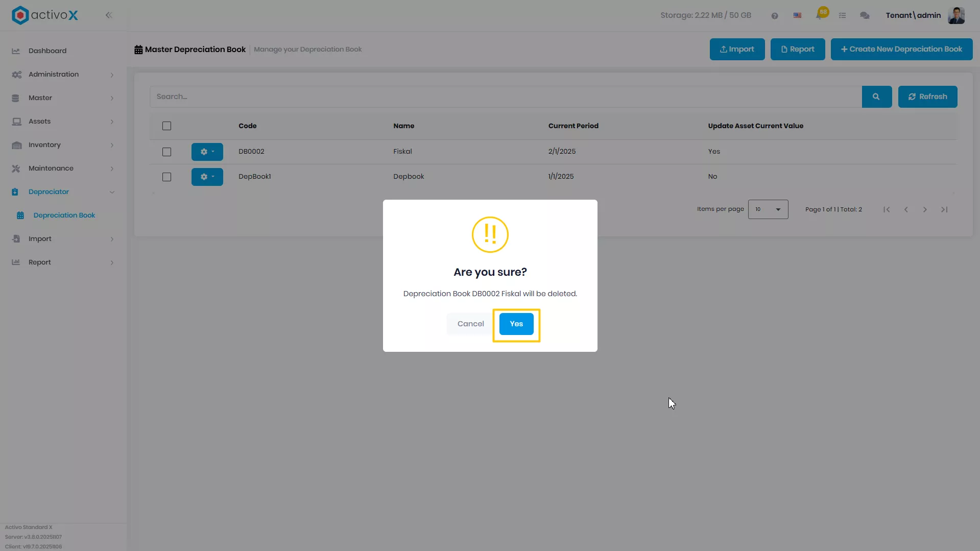This screenshot has height=551, width=980.
Task: Check the DB0002 row checkbox
Action: (166, 152)
